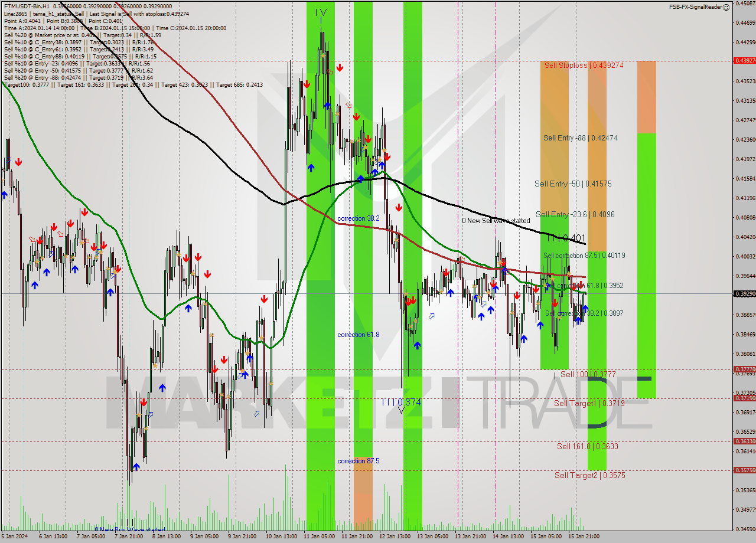756x543 pixels.
Task: Click the '12 Jan 13:00' time axis label
Action: pyautogui.click(x=395, y=537)
